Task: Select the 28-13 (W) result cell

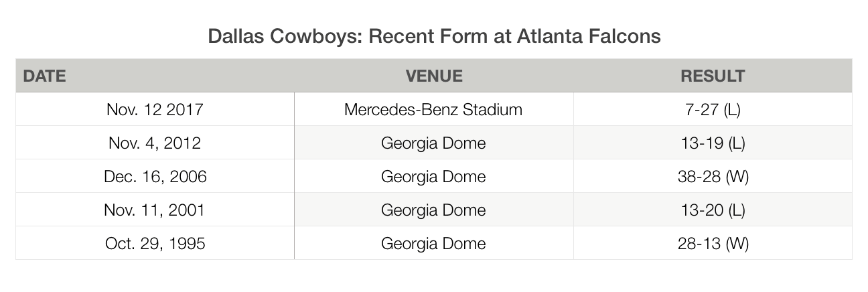Action: pyautogui.click(x=713, y=243)
